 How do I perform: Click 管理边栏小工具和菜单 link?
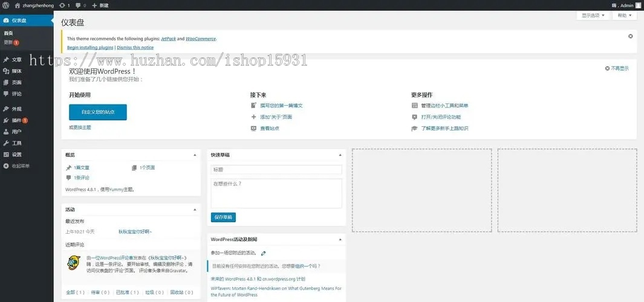point(445,106)
